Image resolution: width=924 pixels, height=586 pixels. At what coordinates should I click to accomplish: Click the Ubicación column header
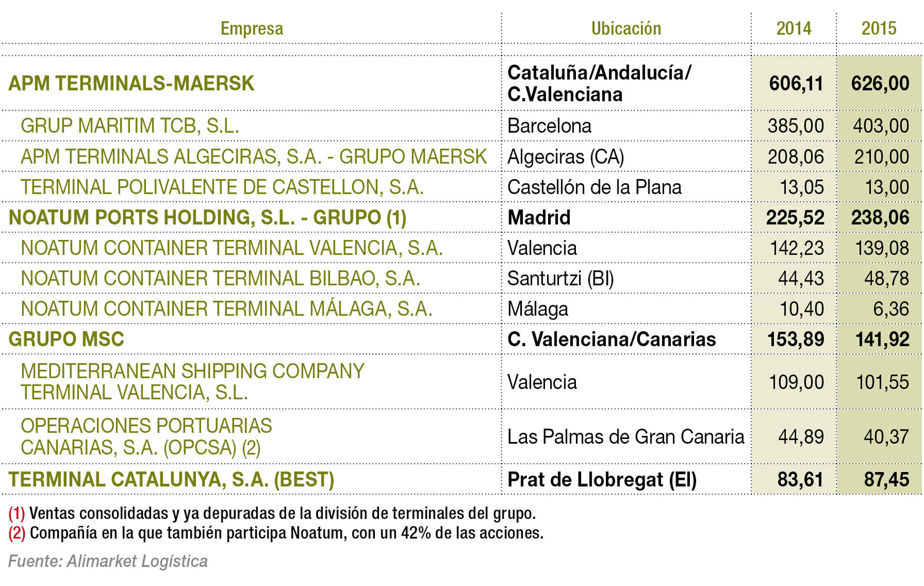coord(626,28)
